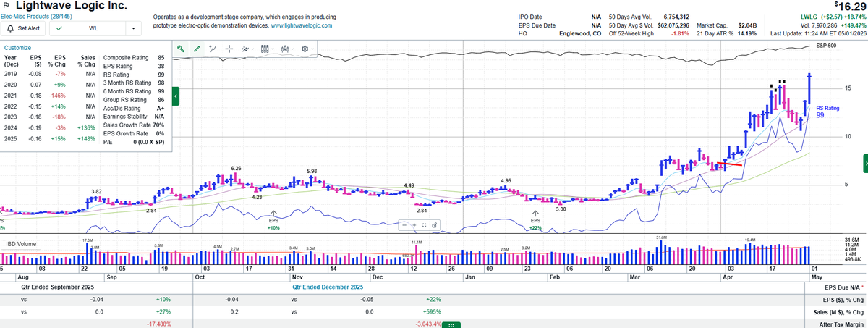Open the chart panels layout dropdown
Screen dimensions: 868x328
(x=265, y=49)
